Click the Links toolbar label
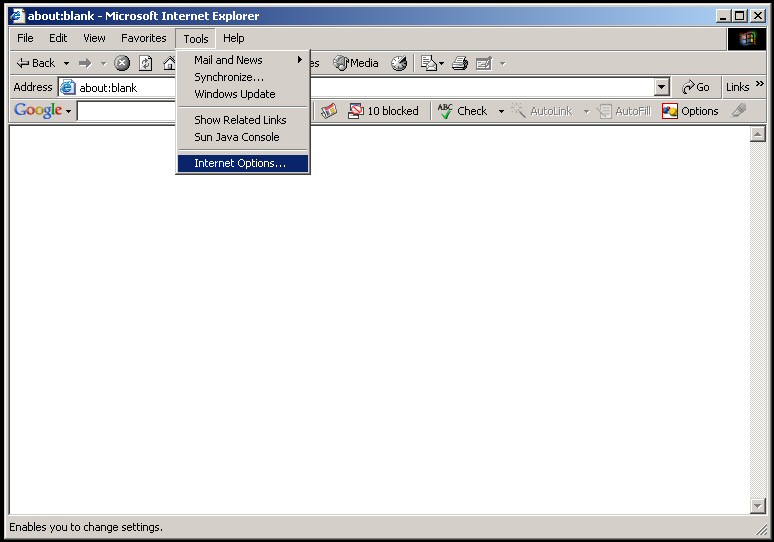The width and height of the screenshot is (774, 542). pos(737,87)
